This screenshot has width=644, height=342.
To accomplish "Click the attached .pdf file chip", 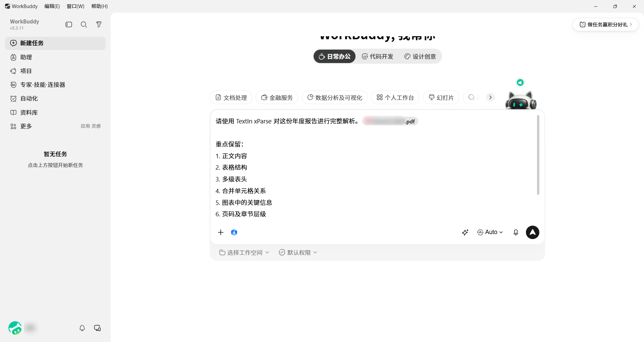I will 390,121.
